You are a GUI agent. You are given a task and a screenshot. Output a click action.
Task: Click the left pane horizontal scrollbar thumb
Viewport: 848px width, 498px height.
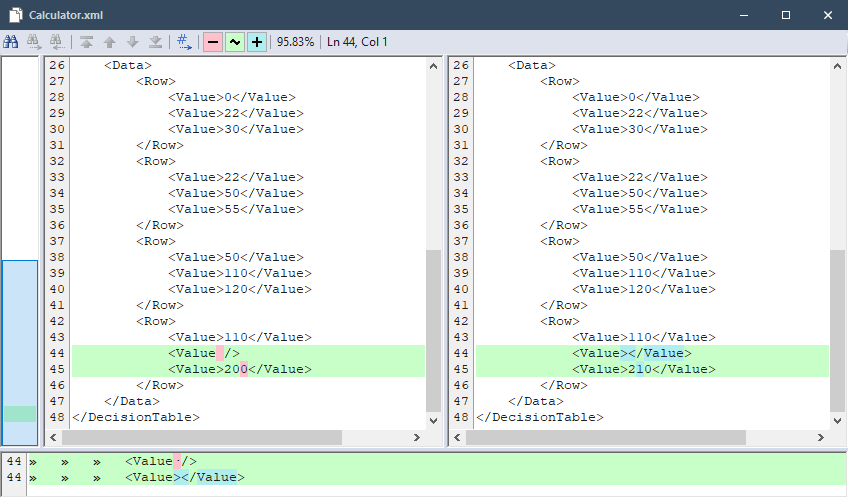click(x=202, y=437)
